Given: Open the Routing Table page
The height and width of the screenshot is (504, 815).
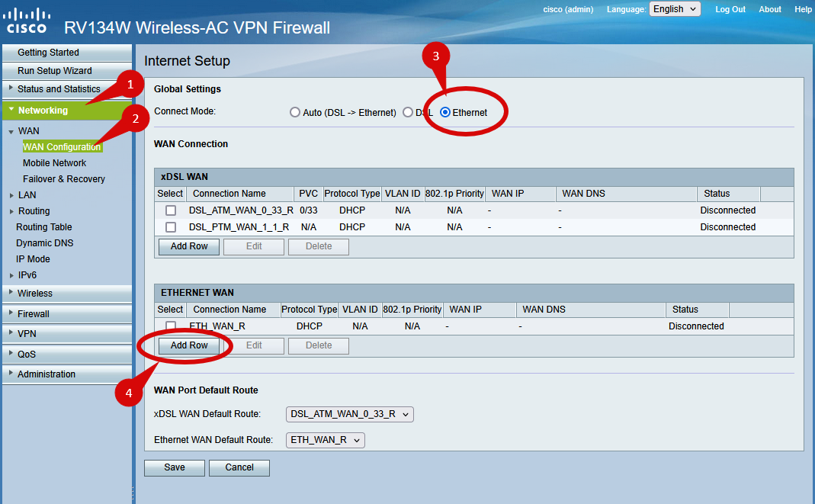Looking at the screenshot, I should pos(44,227).
